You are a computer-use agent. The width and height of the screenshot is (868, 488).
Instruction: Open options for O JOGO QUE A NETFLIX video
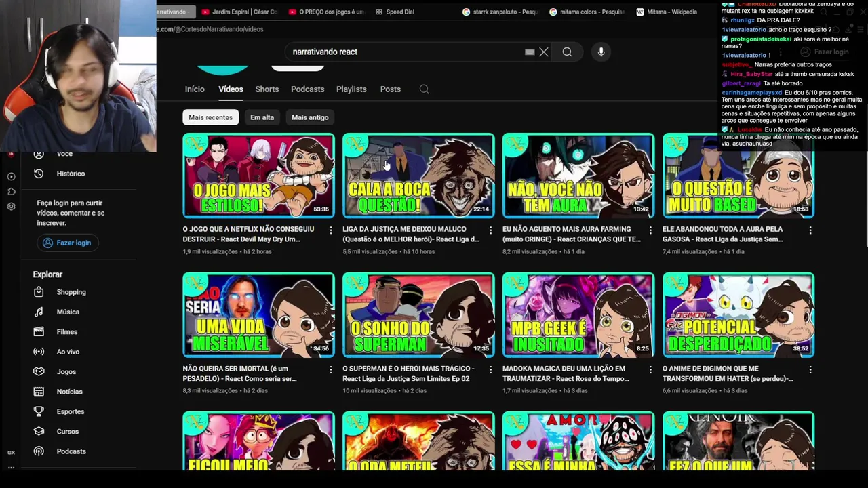pos(331,230)
